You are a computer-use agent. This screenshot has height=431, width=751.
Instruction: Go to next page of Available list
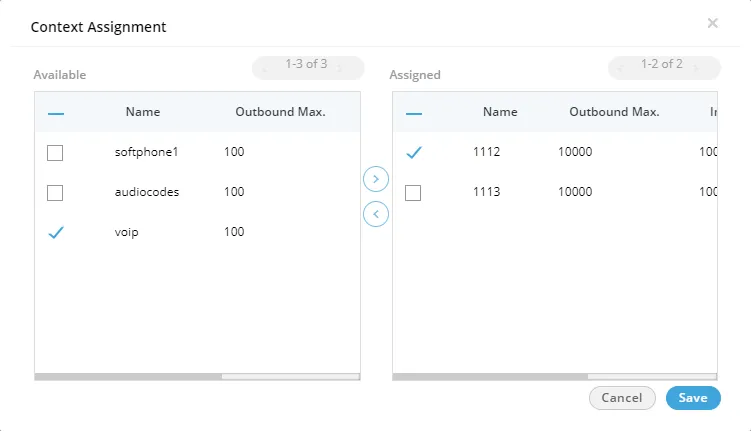point(340,68)
